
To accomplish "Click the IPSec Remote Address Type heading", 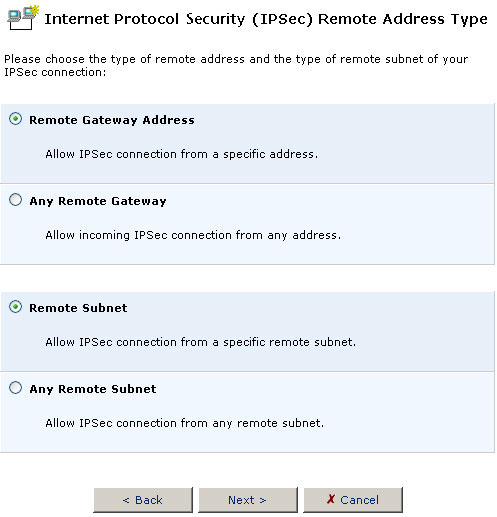I will (266, 19).
